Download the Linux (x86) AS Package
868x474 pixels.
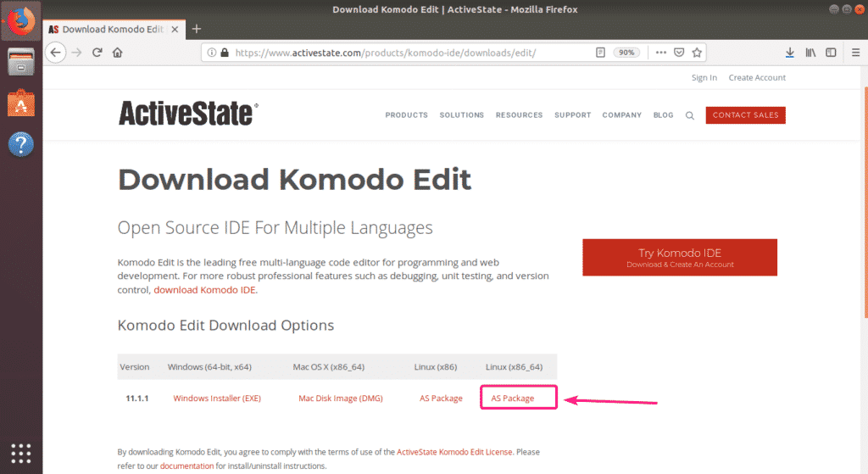[441, 399]
